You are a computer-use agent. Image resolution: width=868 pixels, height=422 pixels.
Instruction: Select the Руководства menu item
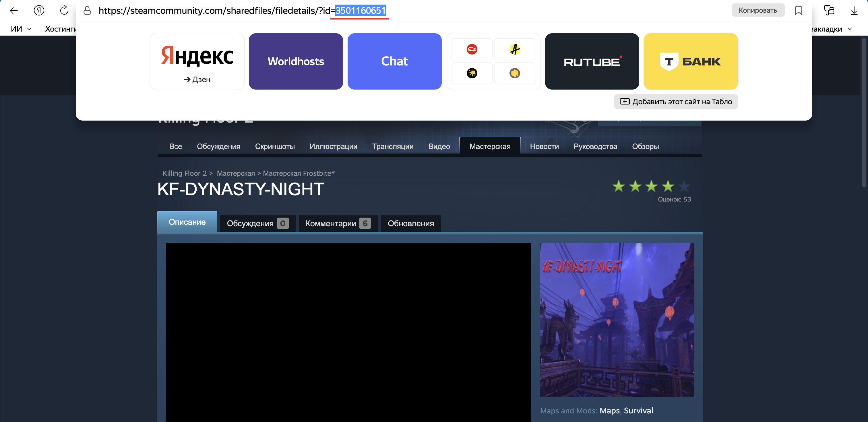(595, 146)
